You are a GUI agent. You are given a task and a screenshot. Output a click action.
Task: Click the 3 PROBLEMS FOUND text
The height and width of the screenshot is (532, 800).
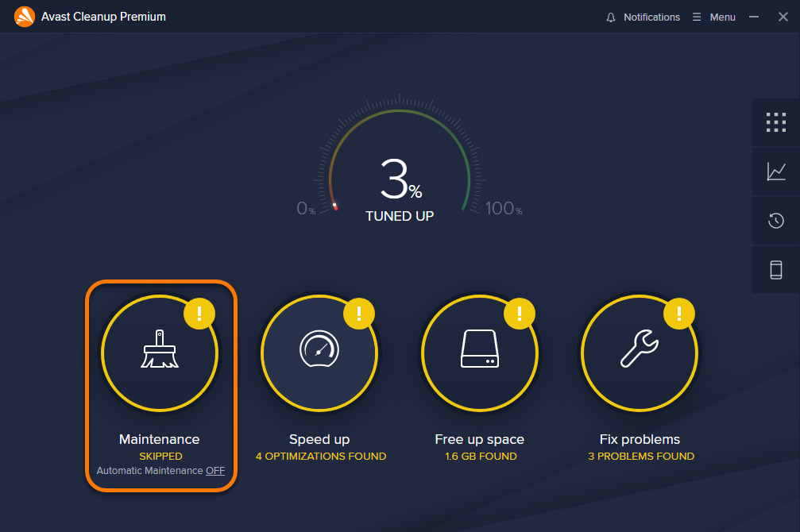pos(641,457)
